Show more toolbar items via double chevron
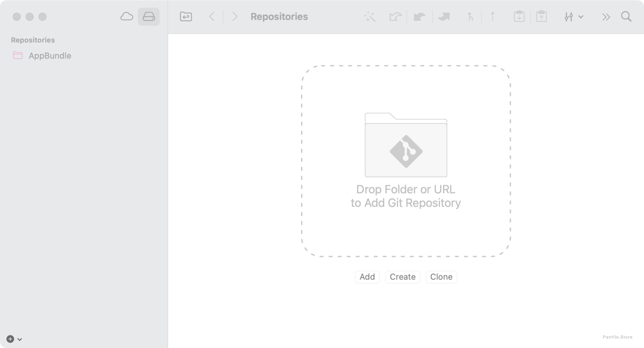The height and width of the screenshot is (348, 644). coord(606,17)
